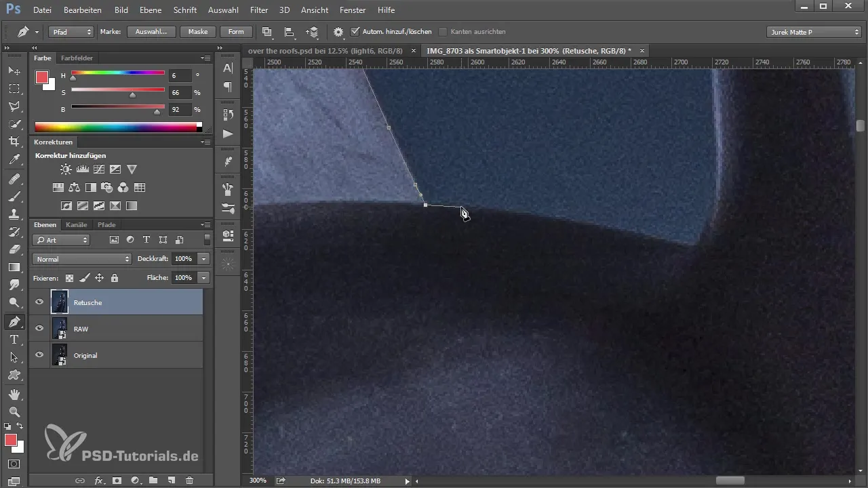Image resolution: width=868 pixels, height=488 pixels.
Task: Toggle lock transparent pixels
Action: click(69, 278)
